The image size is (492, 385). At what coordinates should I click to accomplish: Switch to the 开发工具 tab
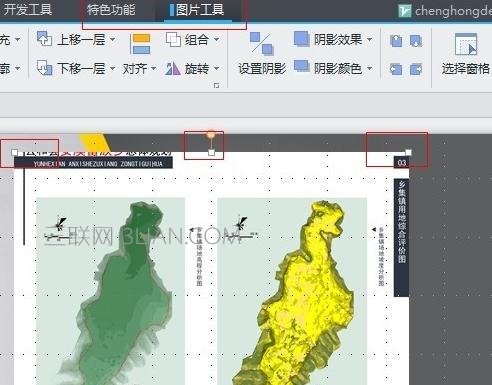tap(27, 10)
